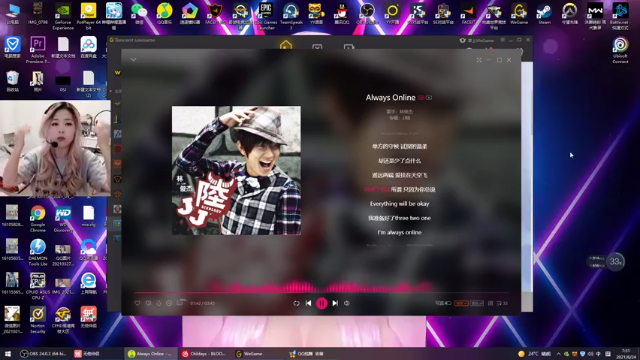Click the Always Online album cover
The height and width of the screenshot is (360, 640).
[236, 171]
